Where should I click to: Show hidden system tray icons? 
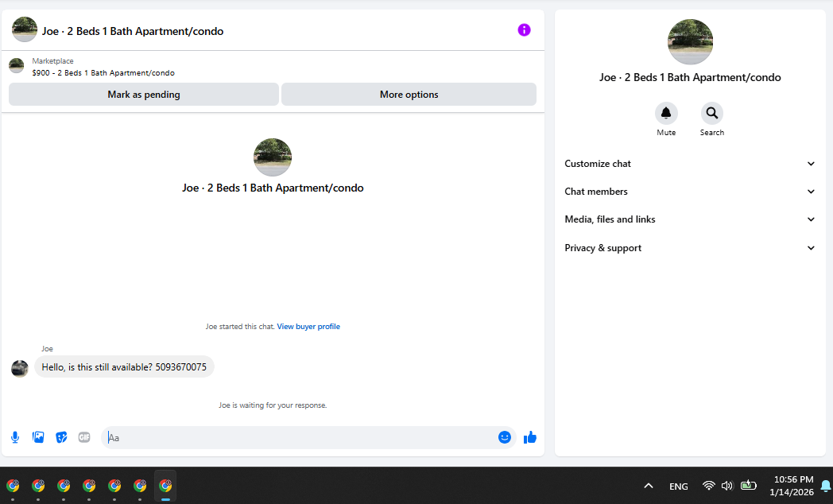648,486
